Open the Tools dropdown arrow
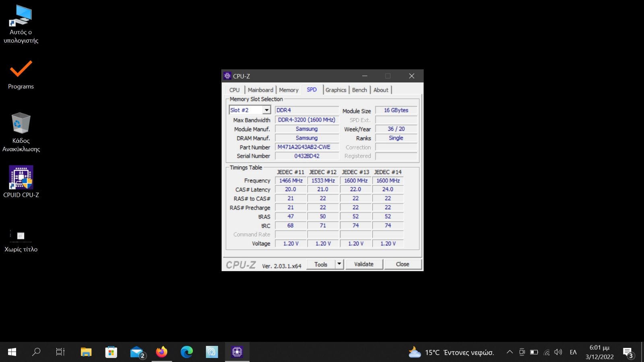This screenshot has height=362, width=644. (339, 264)
